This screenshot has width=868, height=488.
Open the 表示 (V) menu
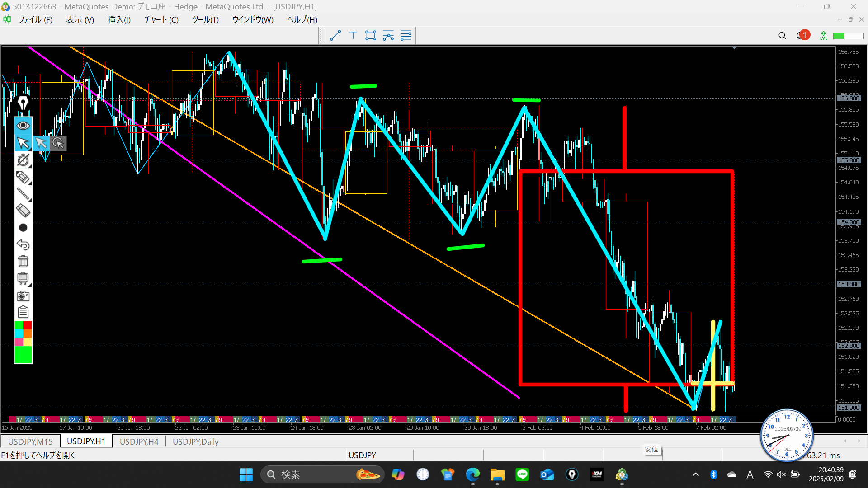80,19
